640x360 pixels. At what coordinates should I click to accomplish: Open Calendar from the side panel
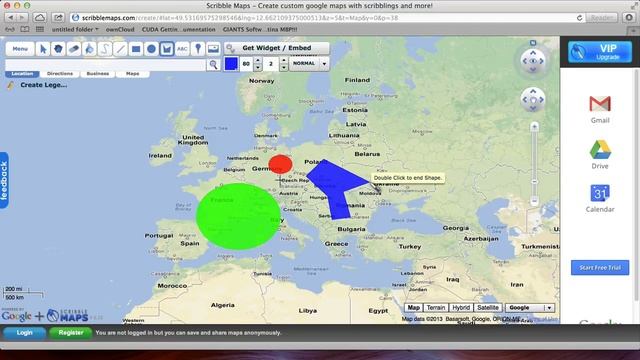coord(600,198)
